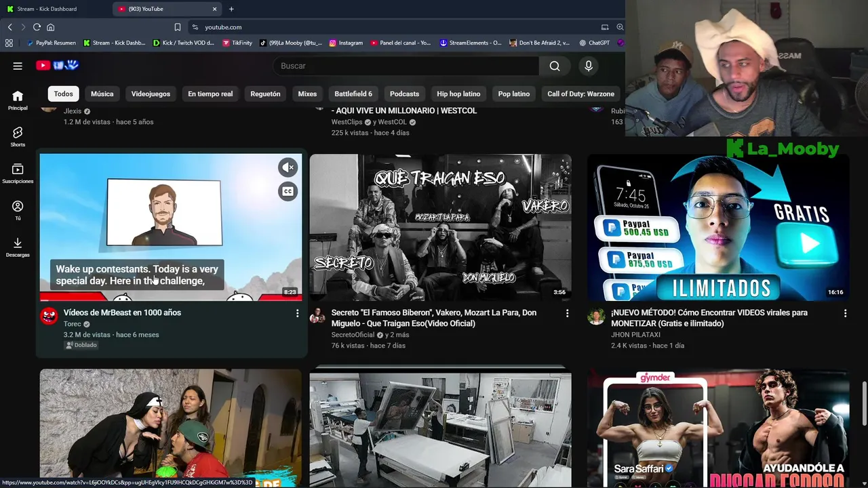This screenshot has width=868, height=488.
Task: Click the browser back arrow
Action: pos(9,27)
